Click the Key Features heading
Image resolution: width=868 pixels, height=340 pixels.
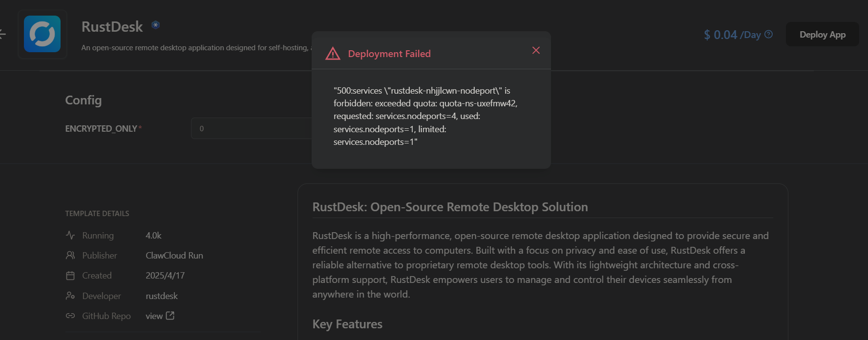tap(347, 324)
